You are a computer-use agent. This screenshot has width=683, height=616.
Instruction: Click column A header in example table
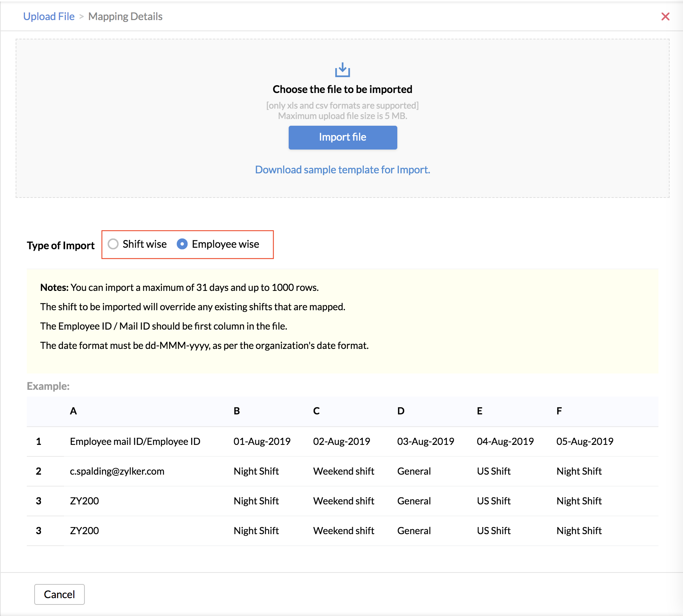click(73, 411)
